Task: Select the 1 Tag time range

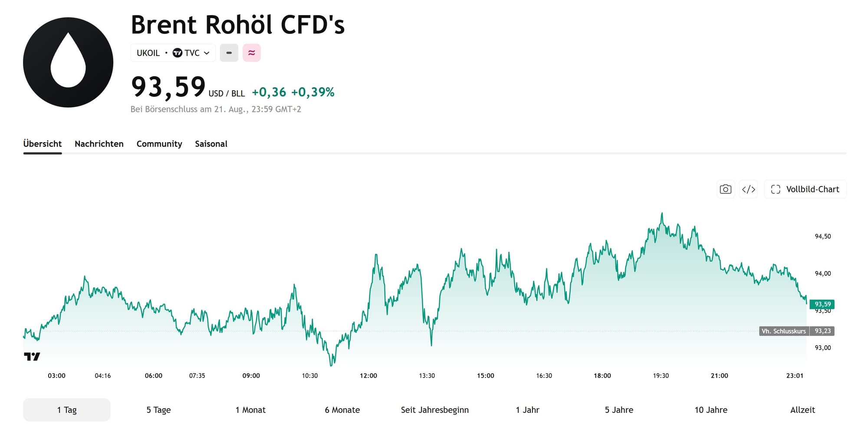Action: click(x=67, y=410)
